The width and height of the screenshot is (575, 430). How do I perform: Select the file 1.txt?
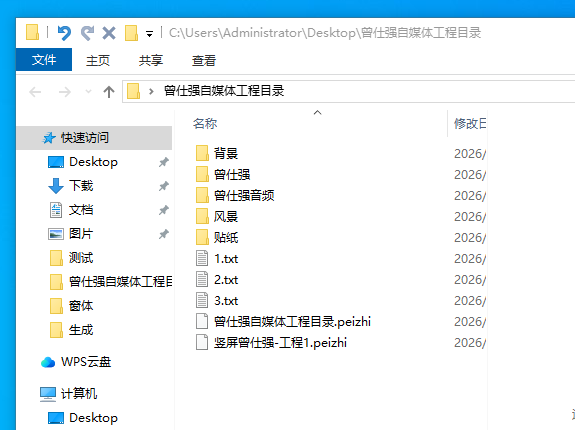pos(226,259)
